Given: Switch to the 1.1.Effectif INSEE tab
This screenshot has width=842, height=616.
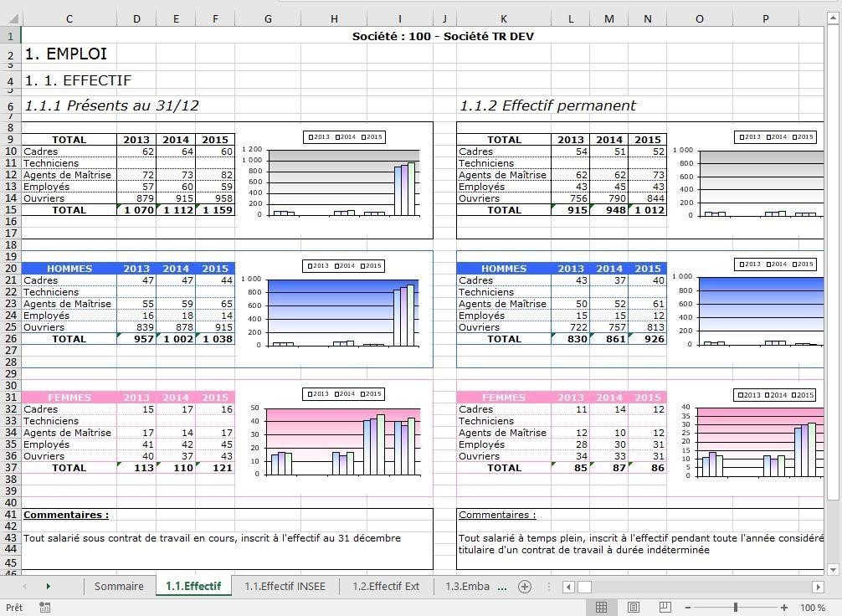Looking at the screenshot, I should click(285, 587).
